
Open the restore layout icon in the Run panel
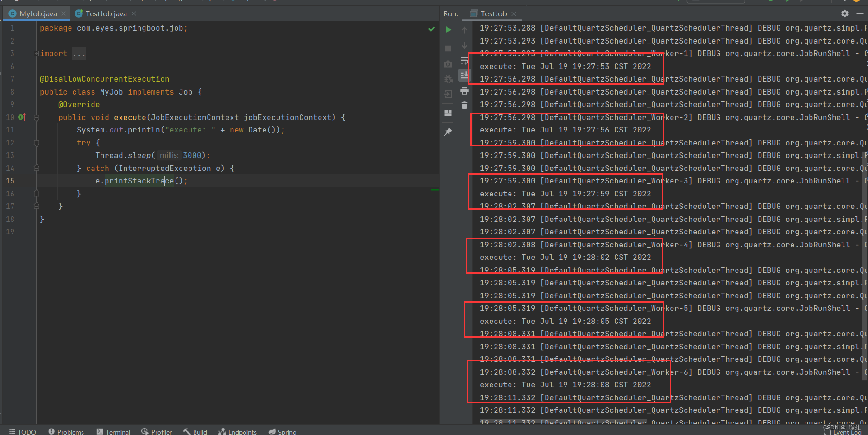pyautogui.click(x=448, y=113)
